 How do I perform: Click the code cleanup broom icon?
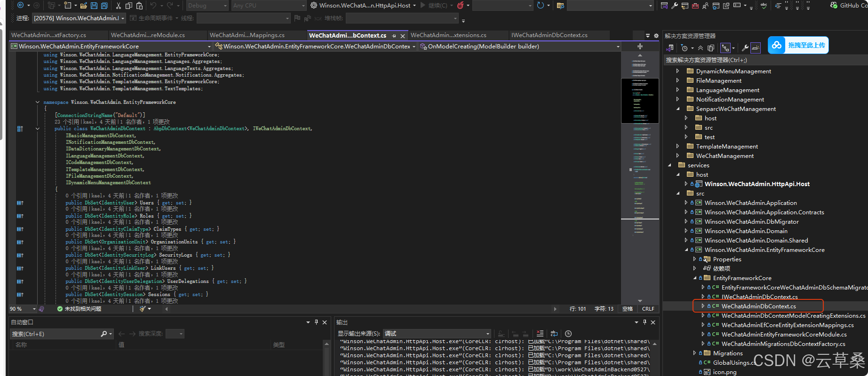coord(143,309)
